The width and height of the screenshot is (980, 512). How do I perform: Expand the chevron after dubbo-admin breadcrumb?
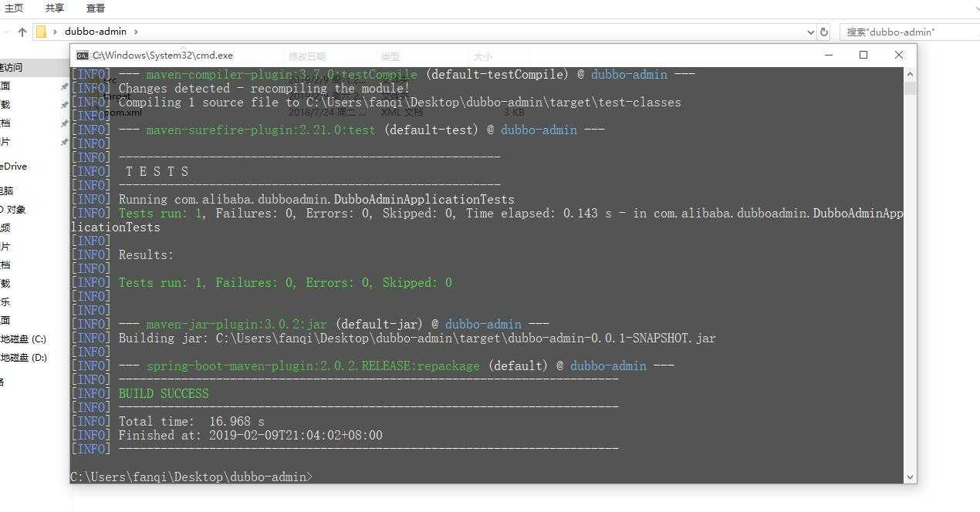(x=136, y=32)
